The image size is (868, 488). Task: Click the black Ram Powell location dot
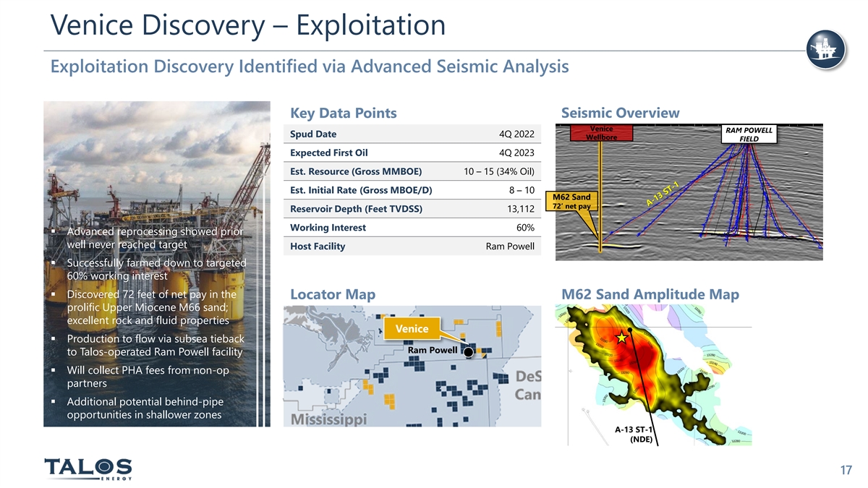coord(468,352)
